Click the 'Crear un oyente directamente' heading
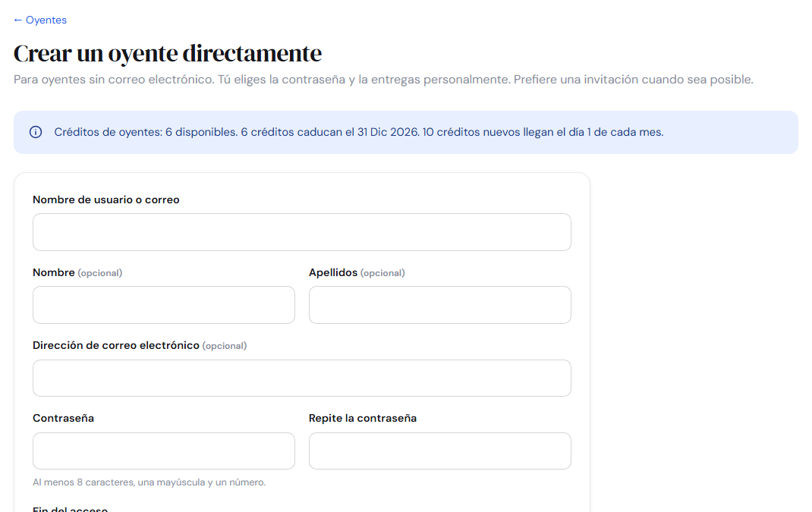812x512 pixels. click(x=168, y=53)
